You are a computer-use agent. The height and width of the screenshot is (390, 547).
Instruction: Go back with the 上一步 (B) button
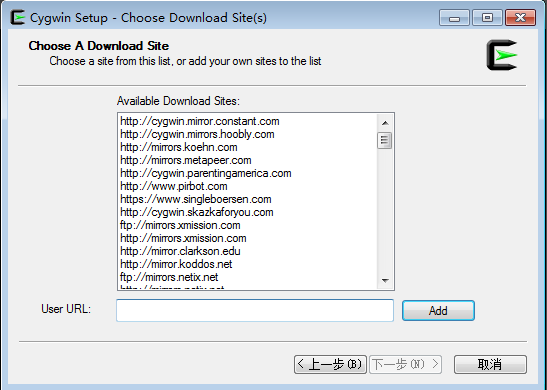330,365
